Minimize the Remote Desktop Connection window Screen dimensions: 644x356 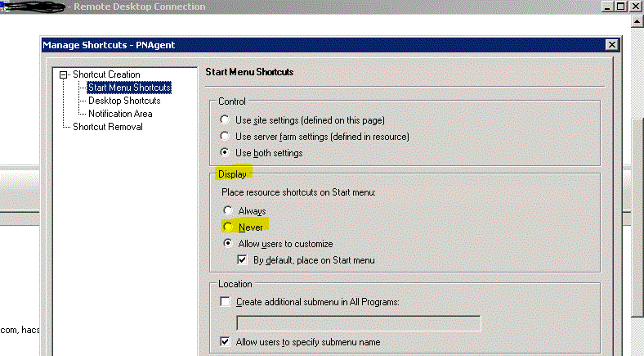click(608, 7)
